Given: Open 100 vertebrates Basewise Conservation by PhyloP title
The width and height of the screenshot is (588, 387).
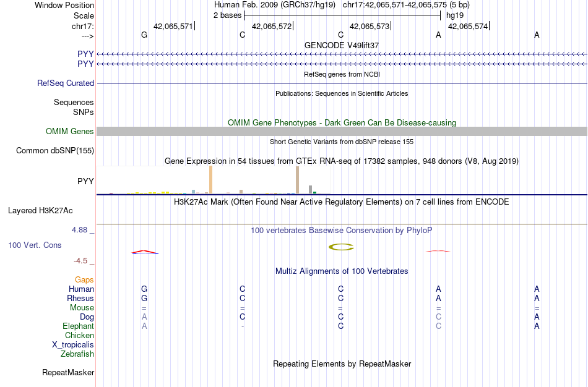Looking at the screenshot, I should pyautogui.click(x=342, y=231).
